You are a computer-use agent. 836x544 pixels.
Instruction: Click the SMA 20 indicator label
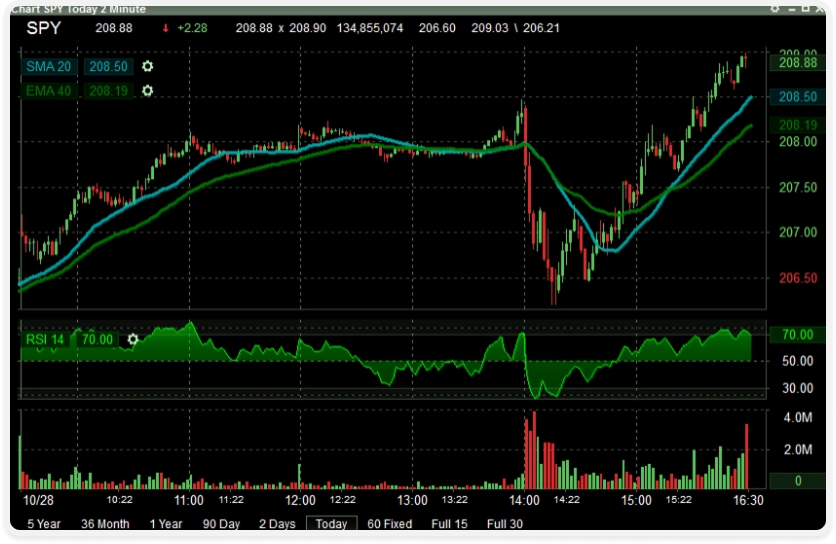tap(49, 67)
